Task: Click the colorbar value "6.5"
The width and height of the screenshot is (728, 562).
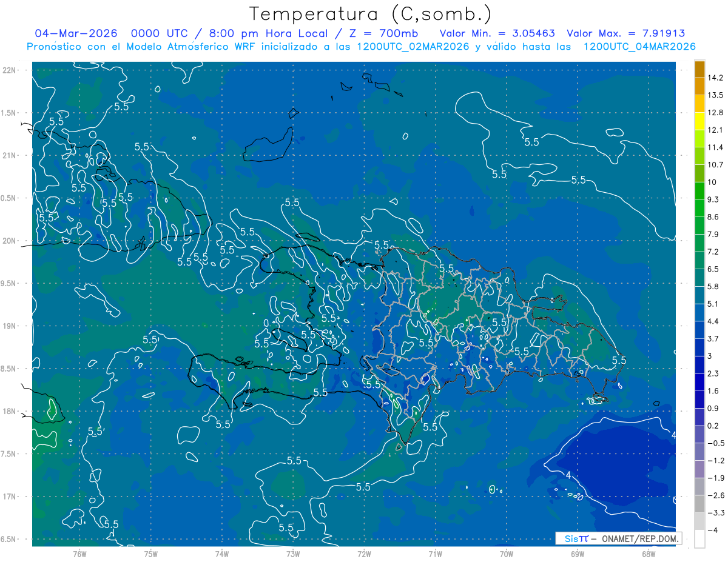Action: pyautogui.click(x=713, y=269)
